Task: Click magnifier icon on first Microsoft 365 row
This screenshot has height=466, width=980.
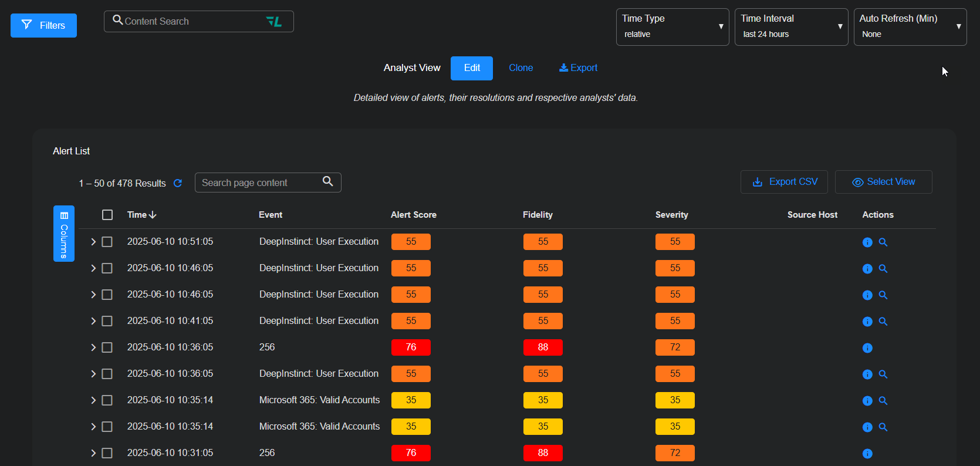Action: click(x=883, y=401)
